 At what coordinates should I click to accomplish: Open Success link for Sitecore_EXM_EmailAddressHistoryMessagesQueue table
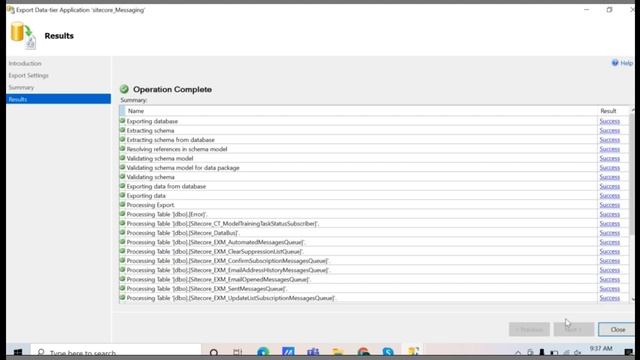point(610,270)
